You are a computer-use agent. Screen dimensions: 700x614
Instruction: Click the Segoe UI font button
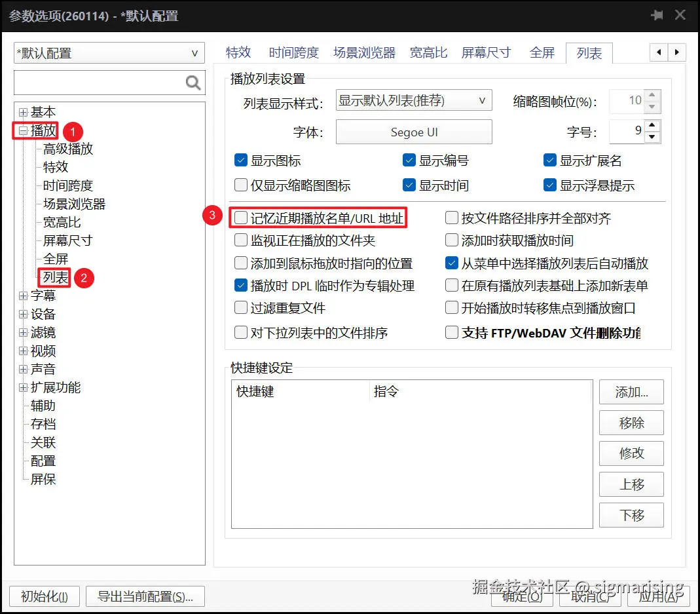coord(413,131)
